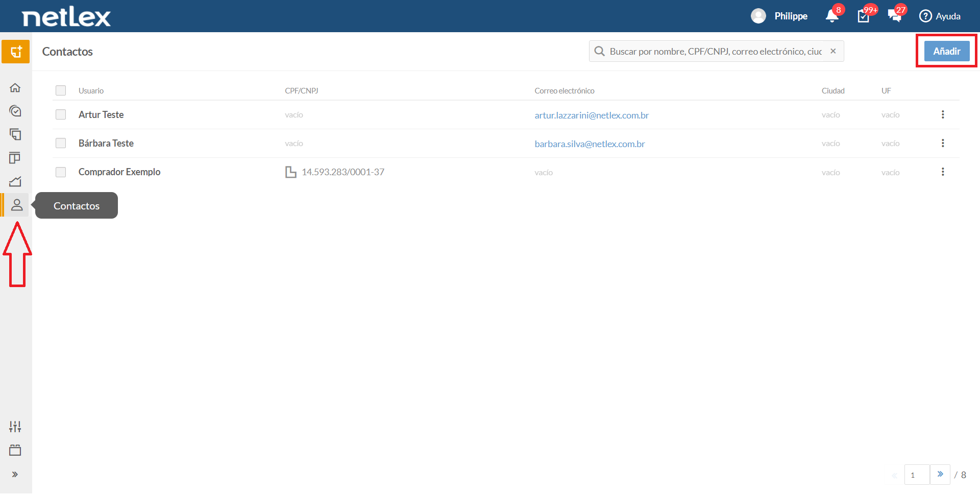This screenshot has width=980, height=495.
Task: Click the Philippe avatar picture
Action: [x=758, y=16]
